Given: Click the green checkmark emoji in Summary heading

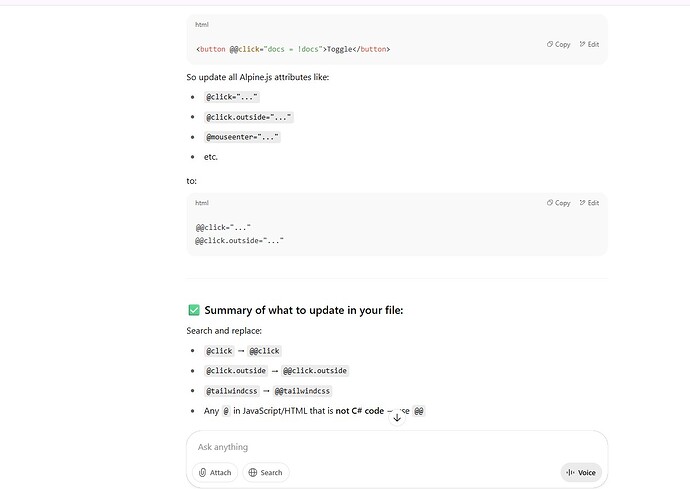Looking at the screenshot, I should (x=194, y=310).
